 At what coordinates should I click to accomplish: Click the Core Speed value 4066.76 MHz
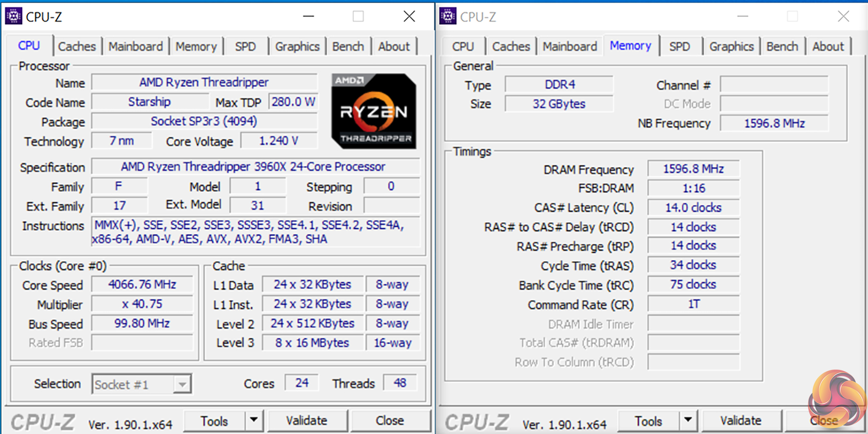[142, 284]
